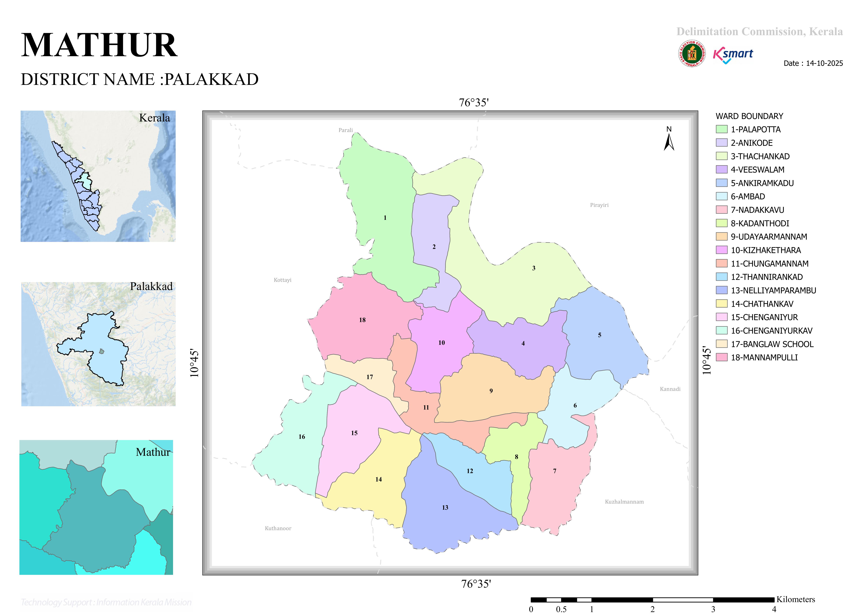Select ward 12 region on the map
This screenshot has width=868, height=614.
[470, 471]
